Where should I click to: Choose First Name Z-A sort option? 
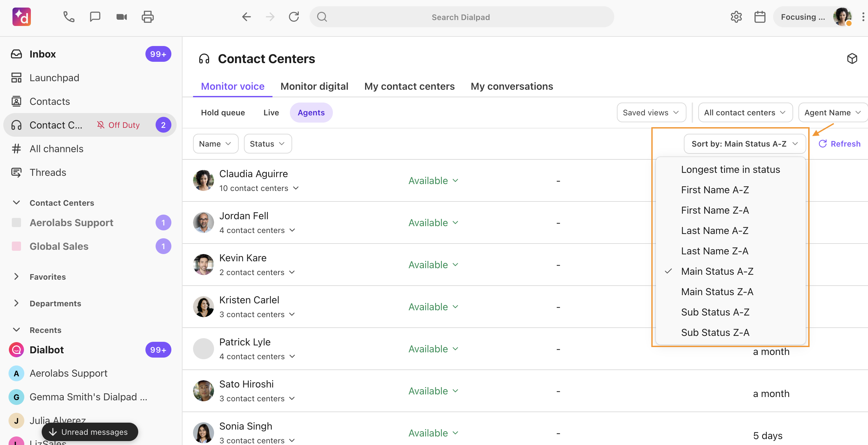pos(730,210)
